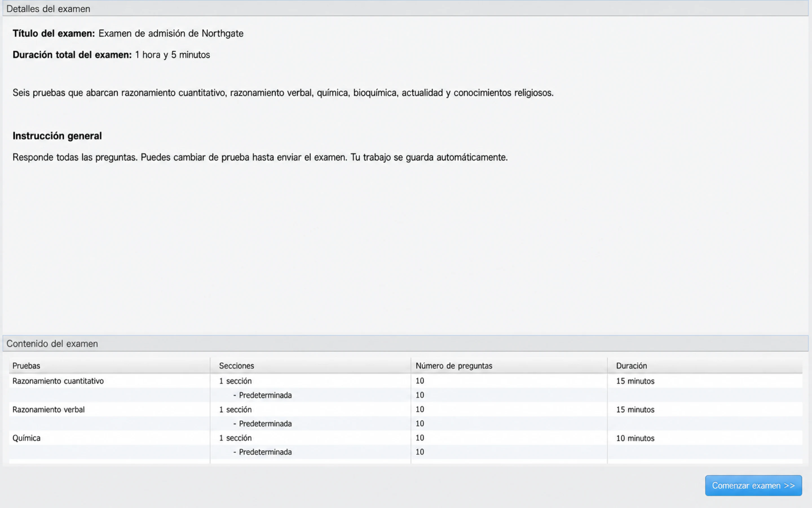Select the Razonamiento verbal row label
Viewport: 812px width, 508px height.
[49, 410]
